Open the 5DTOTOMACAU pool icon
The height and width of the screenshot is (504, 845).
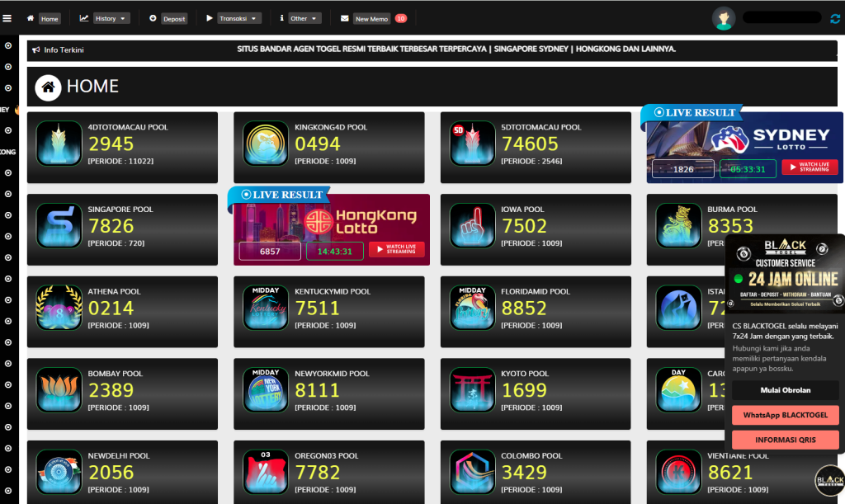472,144
